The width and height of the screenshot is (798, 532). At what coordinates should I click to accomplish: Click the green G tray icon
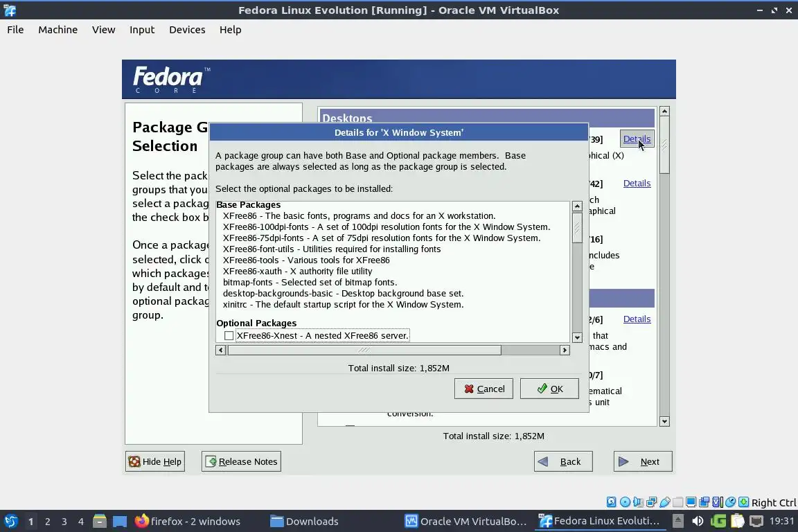click(x=718, y=521)
